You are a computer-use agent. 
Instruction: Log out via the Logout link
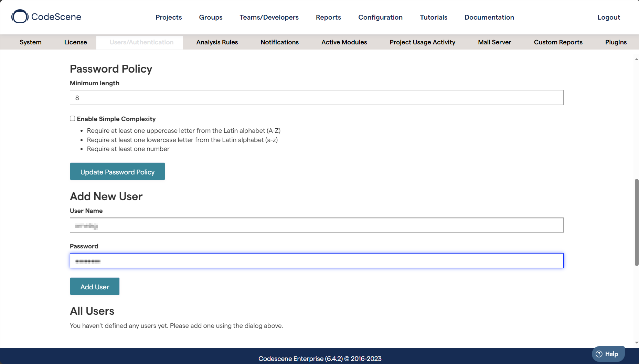[x=609, y=17]
